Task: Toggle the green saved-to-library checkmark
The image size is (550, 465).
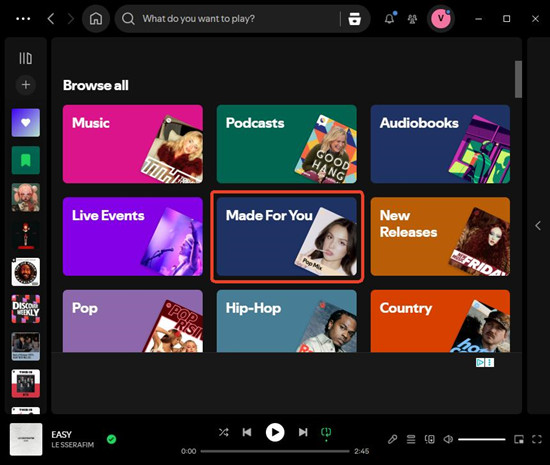Action: click(x=112, y=439)
